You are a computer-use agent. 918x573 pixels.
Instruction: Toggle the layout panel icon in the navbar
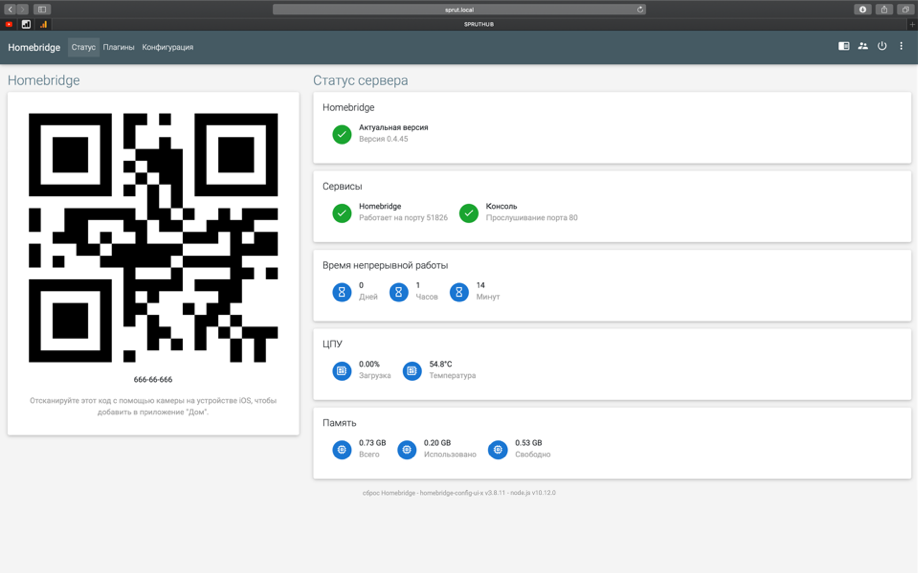pyautogui.click(x=844, y=46)
